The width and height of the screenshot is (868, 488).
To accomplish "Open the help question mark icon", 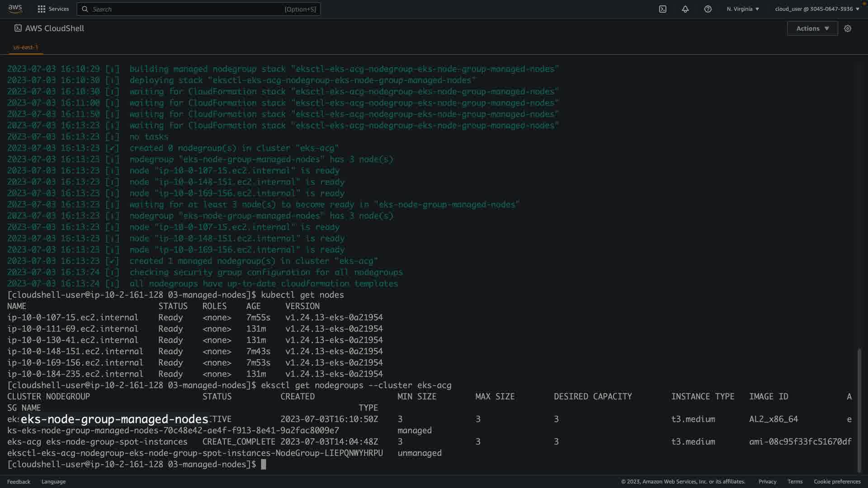I will pyautogui.click(x=708, y=9).
